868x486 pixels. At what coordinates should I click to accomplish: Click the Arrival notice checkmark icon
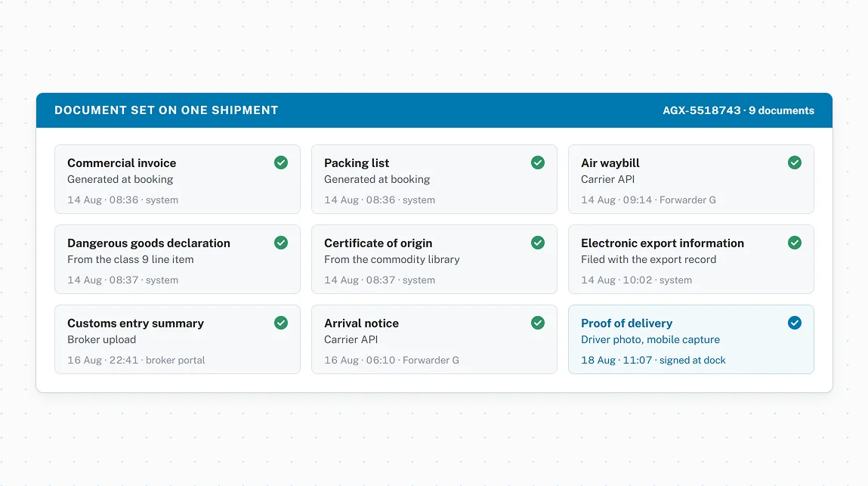coord(538,323)
